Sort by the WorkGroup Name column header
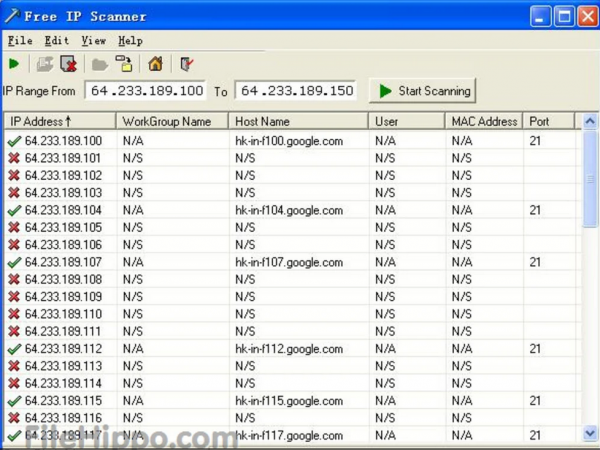 pos(172,121)
